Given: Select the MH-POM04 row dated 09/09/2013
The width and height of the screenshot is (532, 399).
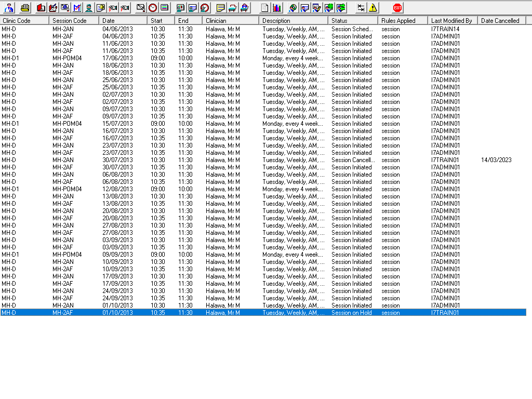Looking at the screenshot, I should pyautogui.click(x=263, y=255).
